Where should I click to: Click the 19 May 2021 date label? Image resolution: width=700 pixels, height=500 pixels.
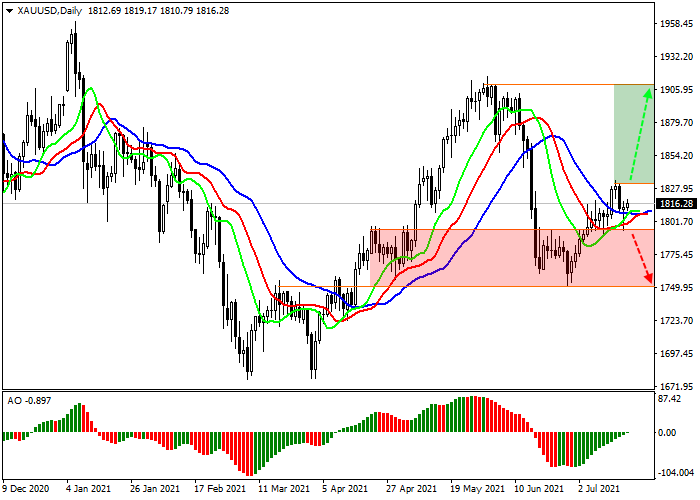(477, 488)
